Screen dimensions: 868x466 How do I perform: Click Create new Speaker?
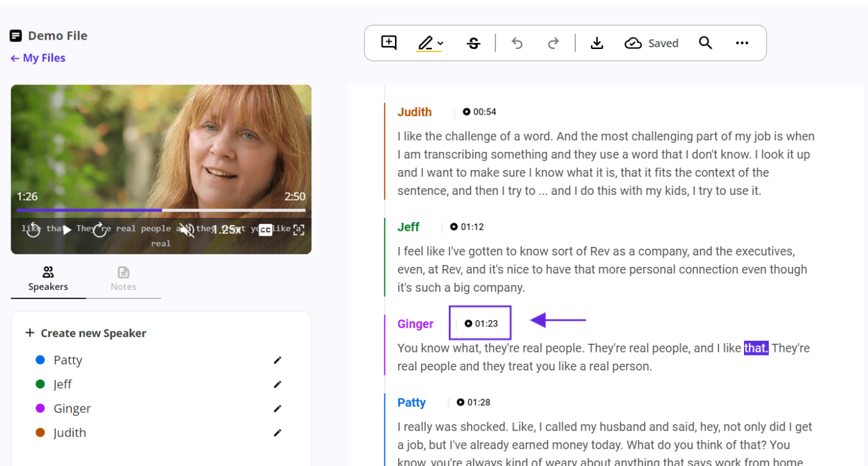point(86,333)
